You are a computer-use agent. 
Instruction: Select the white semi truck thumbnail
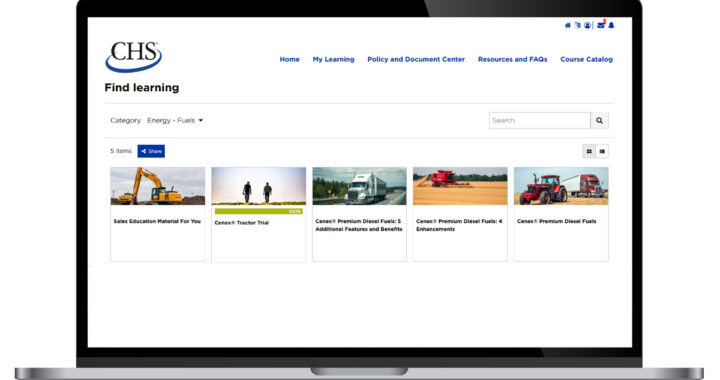coord(360,186)
